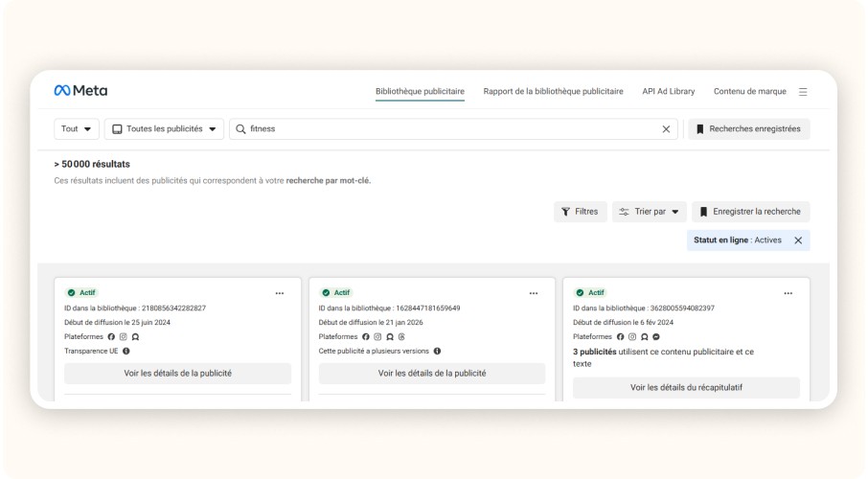Click green Actif check on ad 3628005594082397
Viewport: 868px width, 479px height.
click(x=580, y=293)
